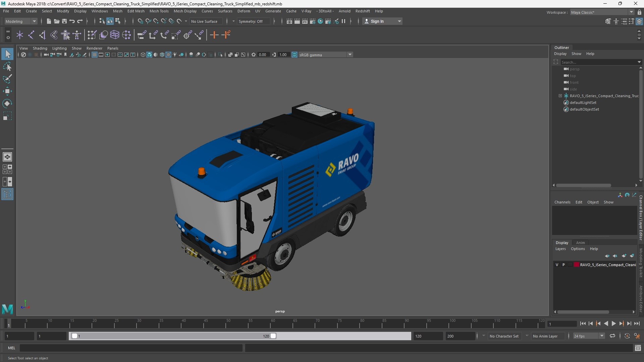
Task: Enable Snap to curves magnet icon
Action: [x=148, y=21]
